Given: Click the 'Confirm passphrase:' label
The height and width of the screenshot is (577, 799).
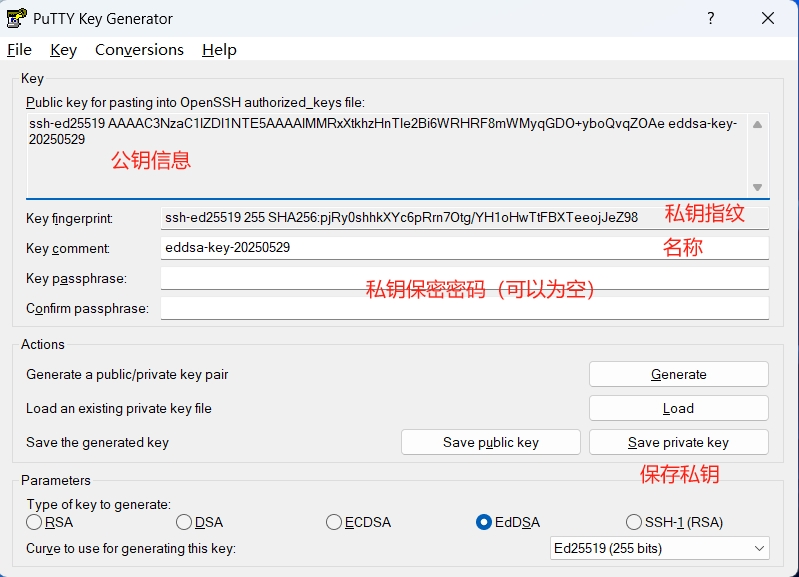Looking at the screenshot, I should pyautogui.click(x=87, y=309).
